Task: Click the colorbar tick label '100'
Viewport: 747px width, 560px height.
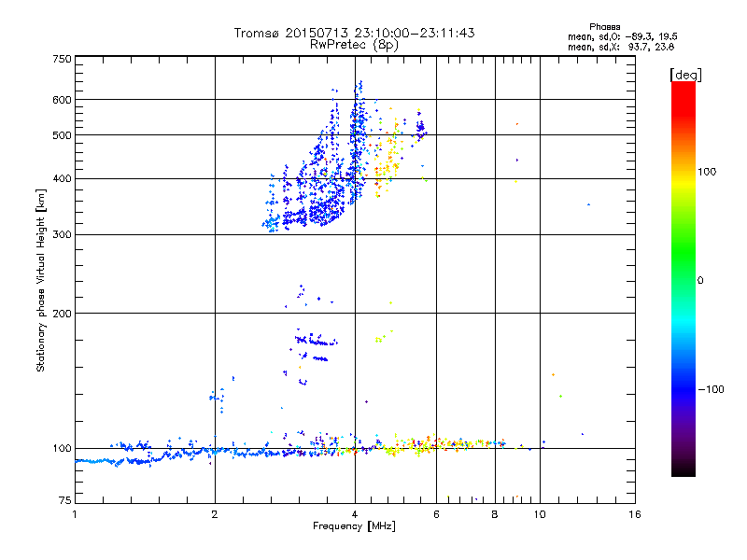Action: (707, 172)
